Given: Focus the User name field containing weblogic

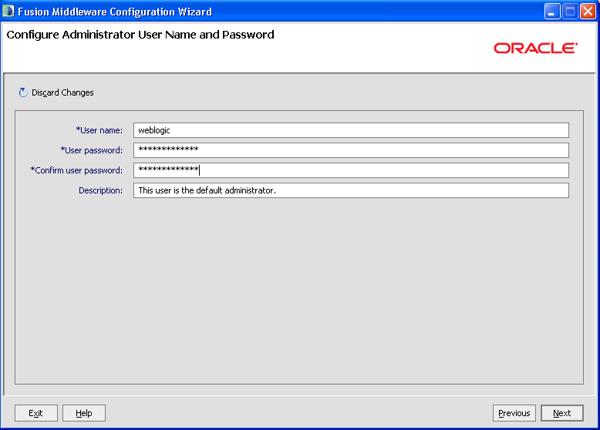Looking at the screenshot, I should (350, 130).
